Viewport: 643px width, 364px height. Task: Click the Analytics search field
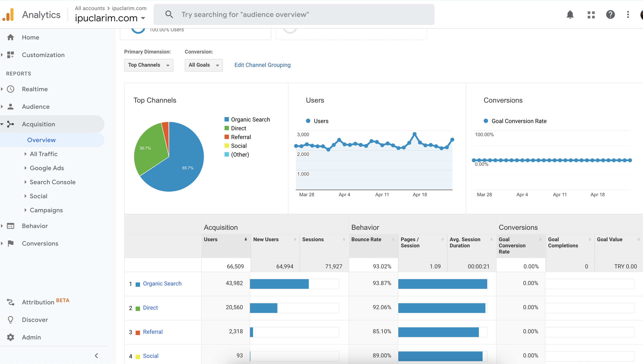point(294,14)
